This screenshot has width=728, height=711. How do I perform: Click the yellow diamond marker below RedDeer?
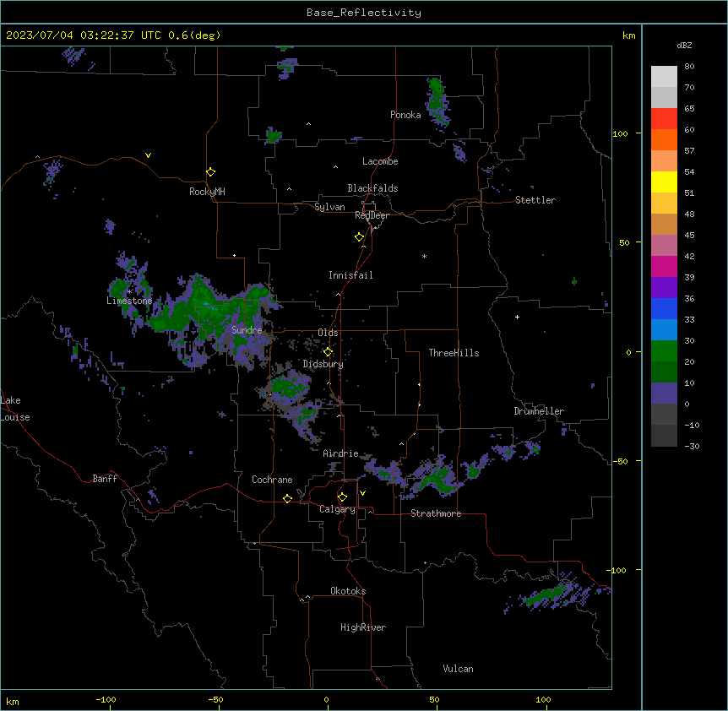tap(360, 237)
